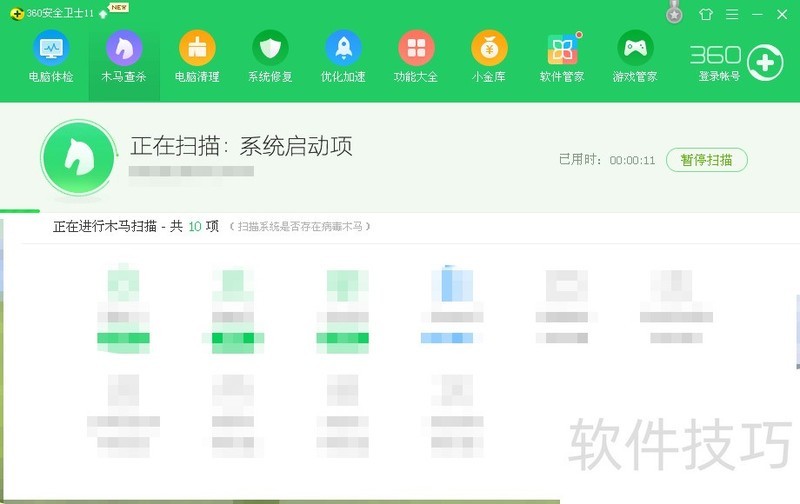Select the 木马查杀 horse icon

(x=124, y=49)
